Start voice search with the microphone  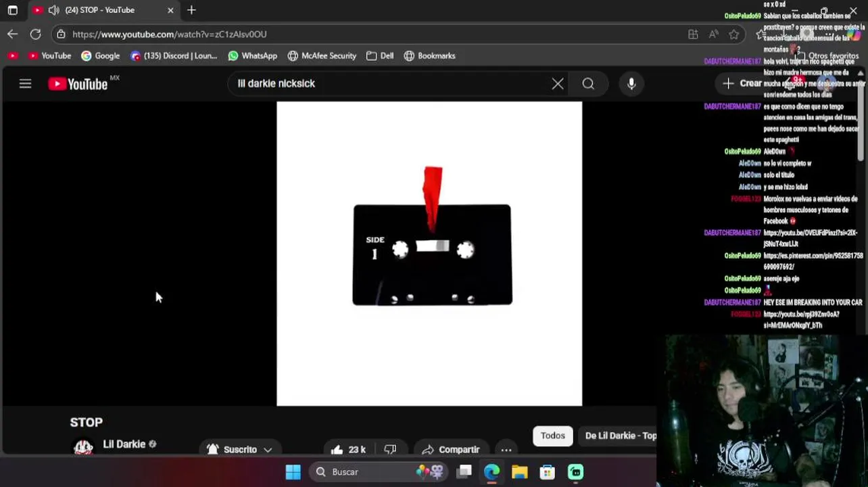(x=631, y=84)
